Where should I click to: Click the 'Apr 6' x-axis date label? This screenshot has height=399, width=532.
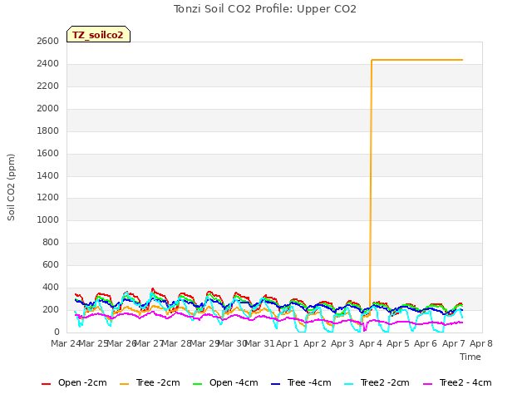[426, 343]
